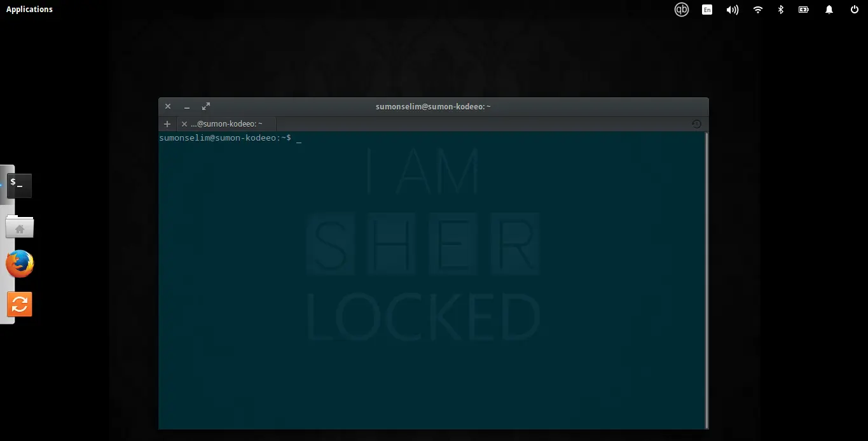
Task: Open the Wi-Fi network indicator
Action: coord(757,10)
